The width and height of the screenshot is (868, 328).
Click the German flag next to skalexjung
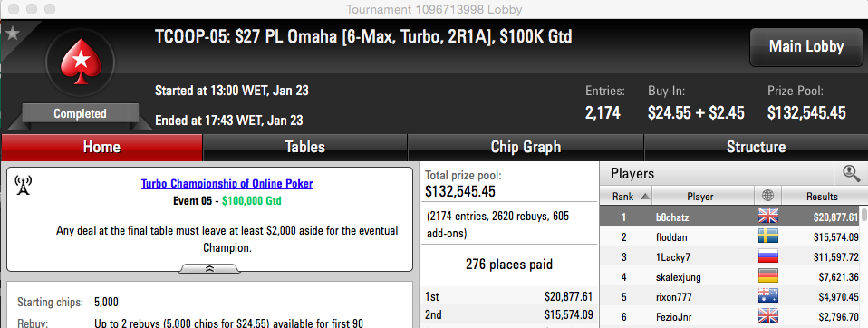pos(767,276)
